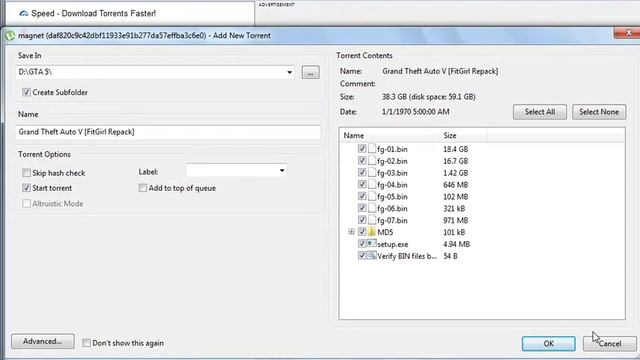Select the Verify BIN files entry name

click(407, 256)
